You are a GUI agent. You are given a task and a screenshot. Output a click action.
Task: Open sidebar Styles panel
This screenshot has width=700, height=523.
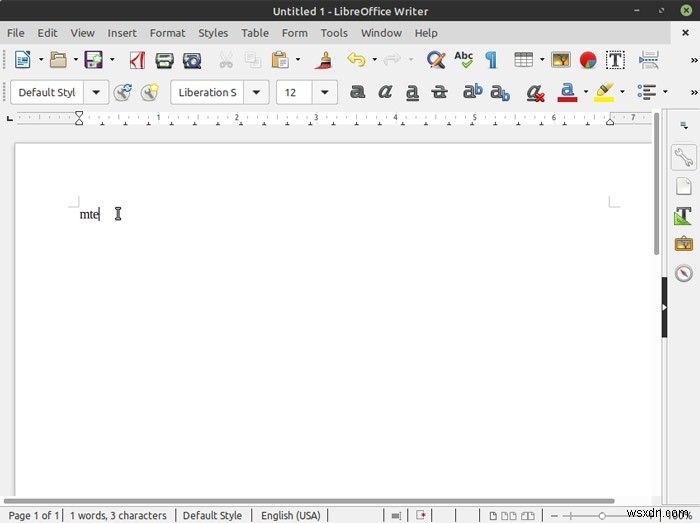(x=683, y=216)
